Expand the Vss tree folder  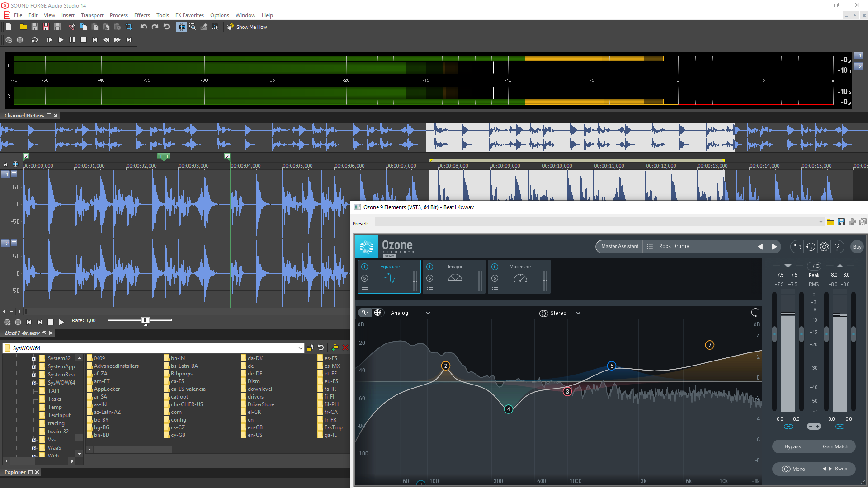(x=33, y=440)
